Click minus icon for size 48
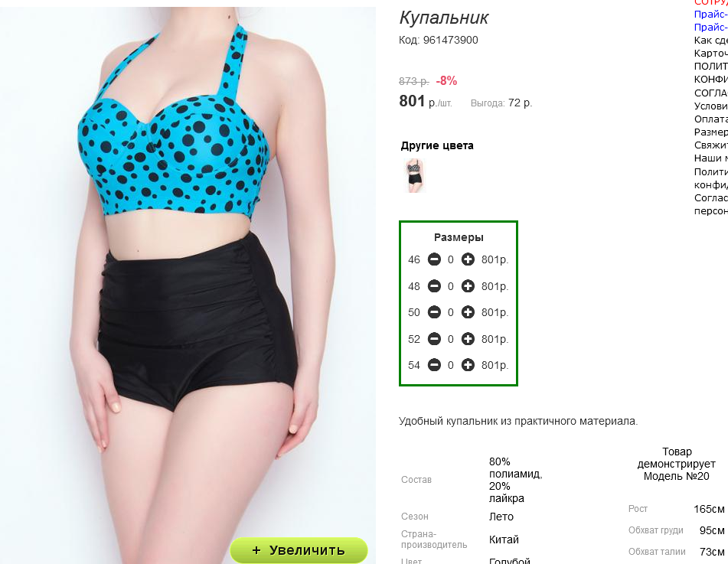The image size is (728, 564). coord(434,286)
